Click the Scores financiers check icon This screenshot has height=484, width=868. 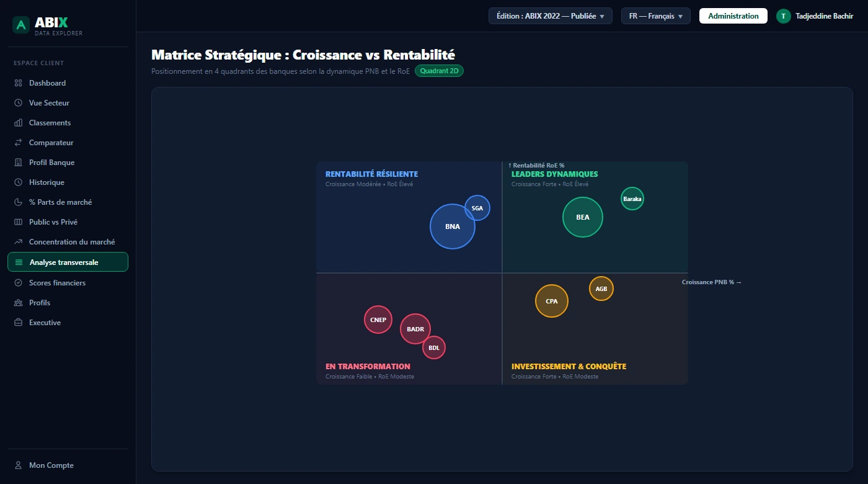(18, 283)
